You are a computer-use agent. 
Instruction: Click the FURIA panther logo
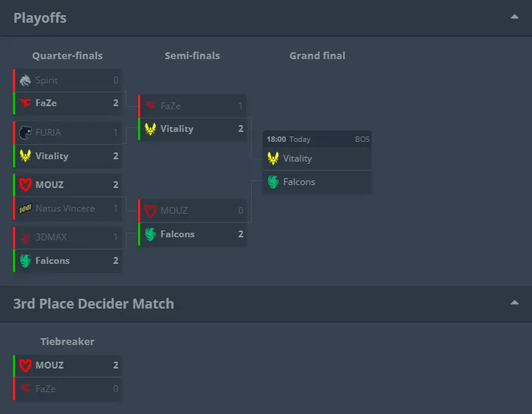click(x=25, y=133)
